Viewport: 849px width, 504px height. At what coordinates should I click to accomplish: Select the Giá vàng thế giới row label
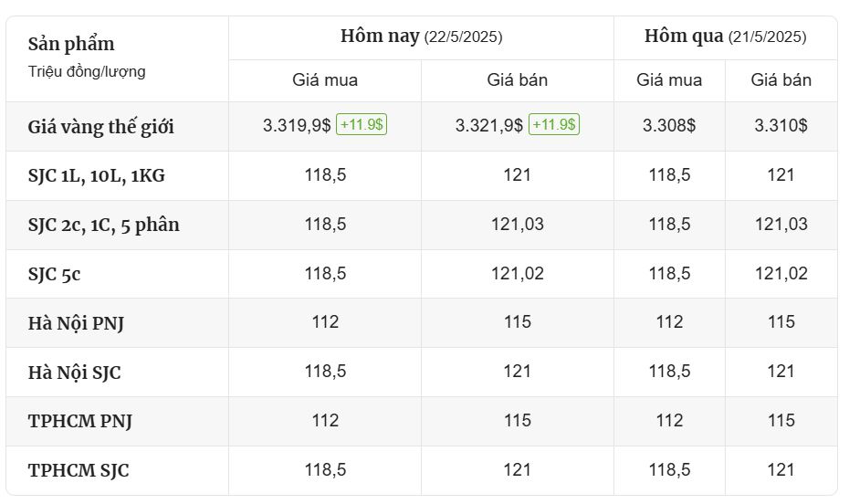[100, 127]
